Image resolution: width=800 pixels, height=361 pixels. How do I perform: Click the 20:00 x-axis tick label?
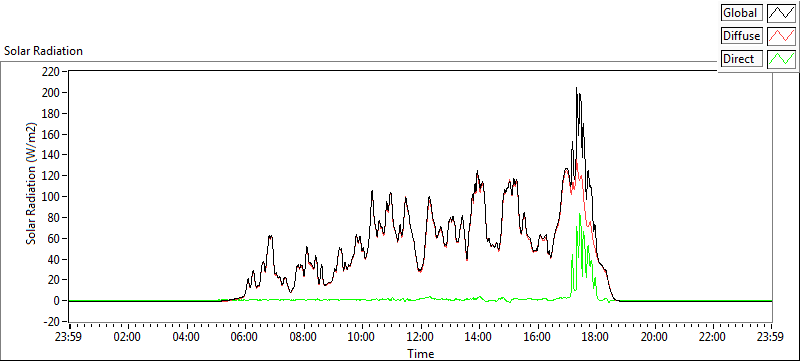654,337
